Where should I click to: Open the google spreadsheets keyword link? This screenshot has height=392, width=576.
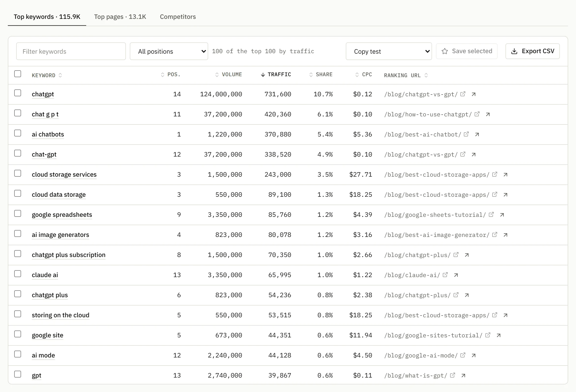click(62, 214)
